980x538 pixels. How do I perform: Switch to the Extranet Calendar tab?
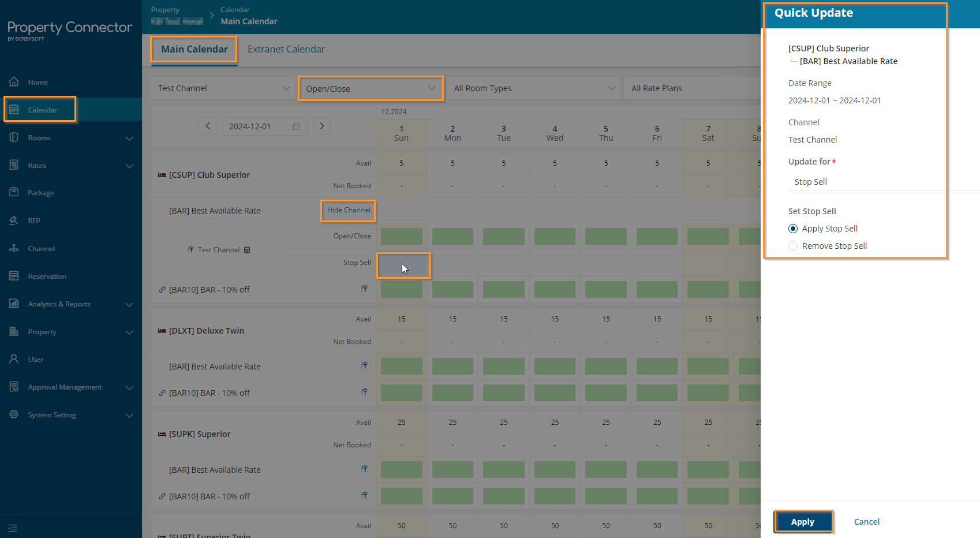[x=286, y=49]
